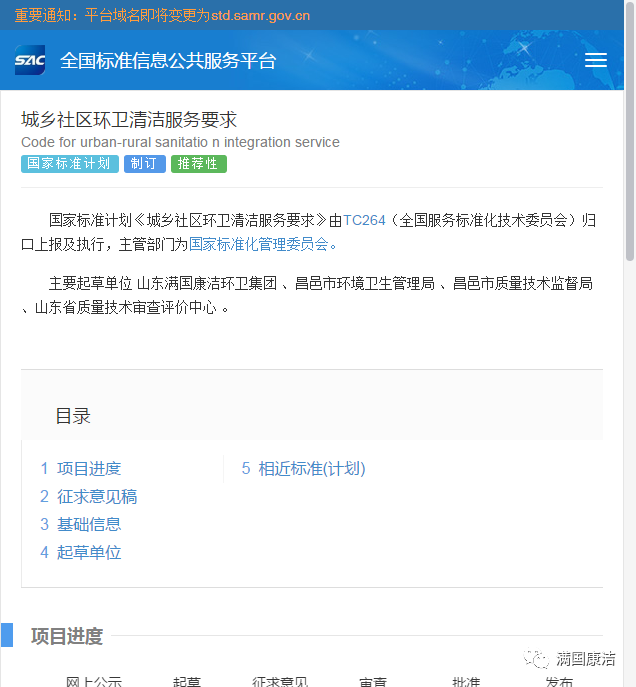The height and width of the screenshot is (687, 636).
Task: Click the 国家标准计划 tag
Action: pyautogui.click(x=70, y=164)
